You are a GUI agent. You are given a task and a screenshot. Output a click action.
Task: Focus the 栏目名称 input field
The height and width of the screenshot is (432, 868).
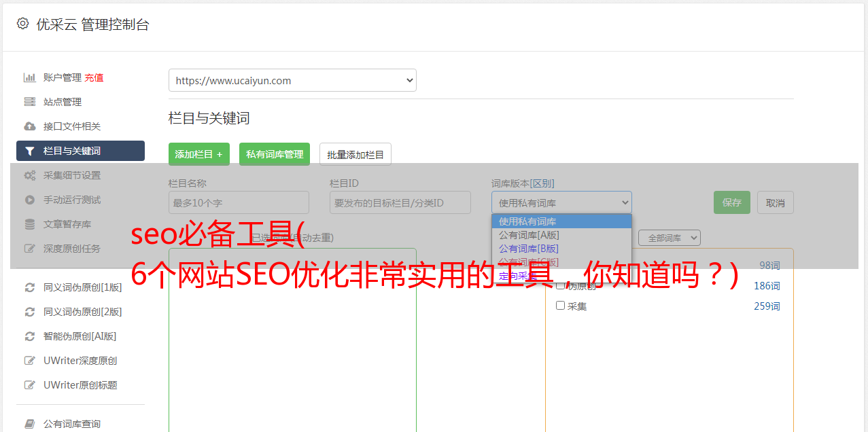point(239,202)
